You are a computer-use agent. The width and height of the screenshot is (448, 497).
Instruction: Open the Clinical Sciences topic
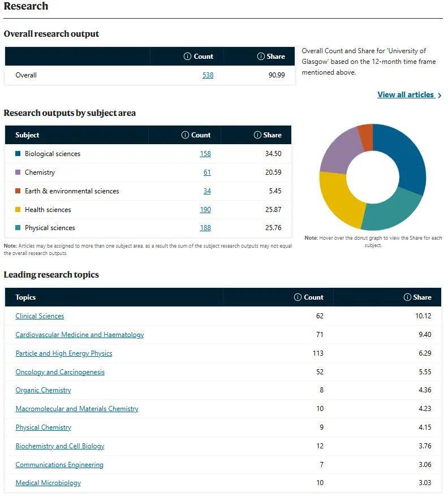pyautogui.click(x=40, y=316)
